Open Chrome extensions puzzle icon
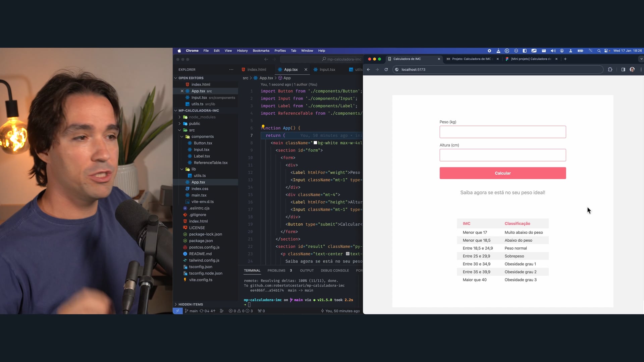The image size is (644, 362). coord(610,70)
